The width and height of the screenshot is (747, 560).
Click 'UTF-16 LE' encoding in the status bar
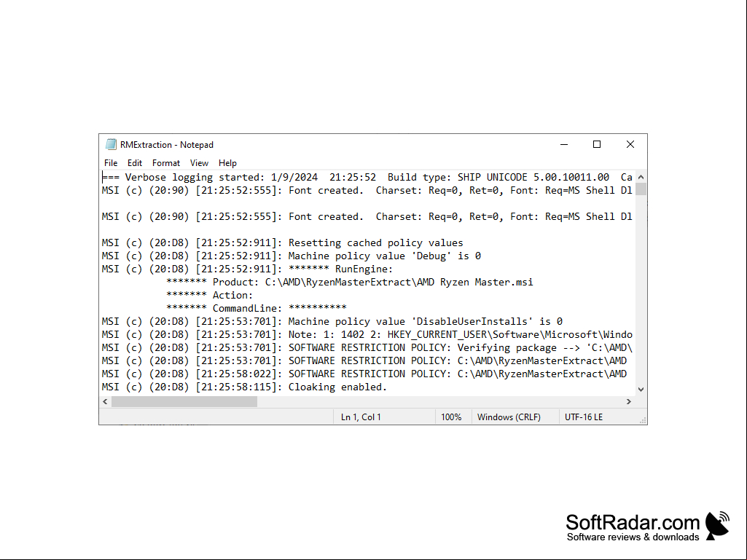pyautogui.click(x=584, y=417)
